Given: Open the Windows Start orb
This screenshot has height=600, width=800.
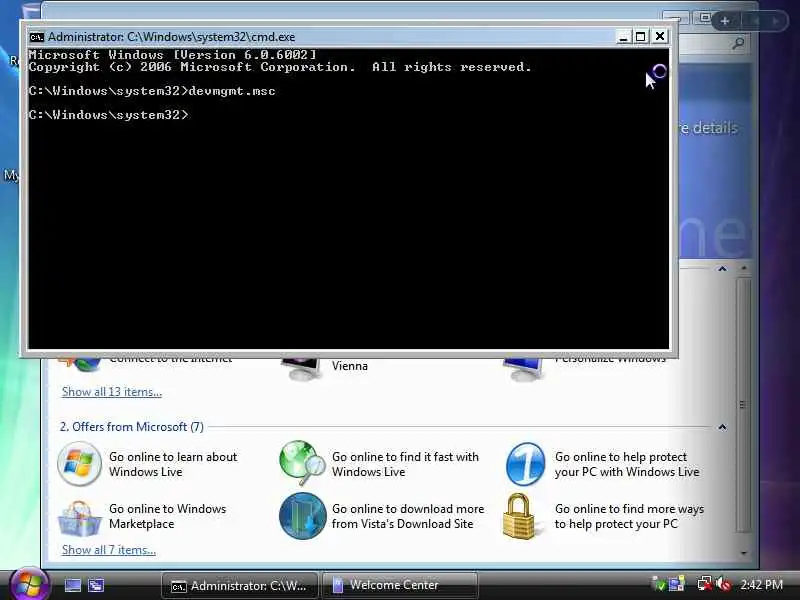Looking at the screenshot, I should (29, 585).
